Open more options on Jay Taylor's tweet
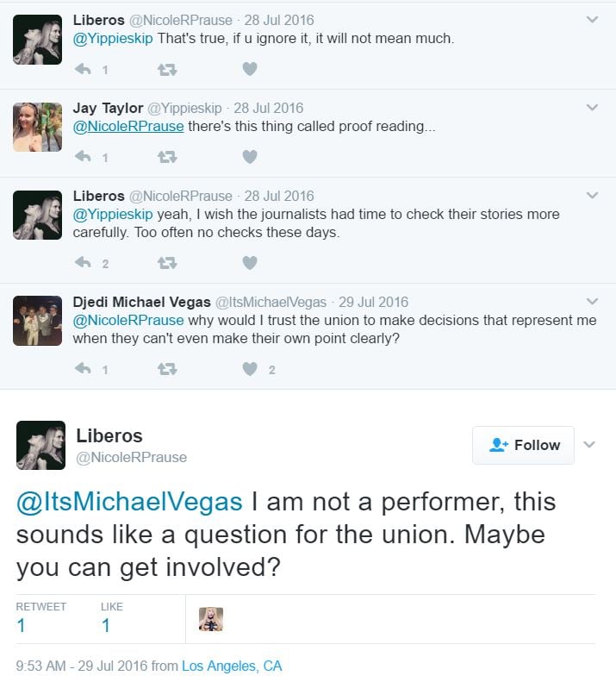 click(592, 108)
